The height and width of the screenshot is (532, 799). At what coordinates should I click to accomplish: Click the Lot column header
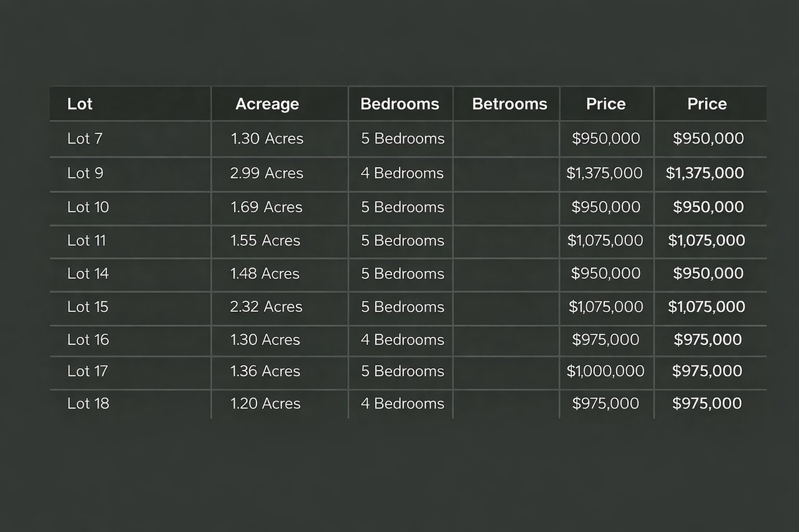[80, 104]
